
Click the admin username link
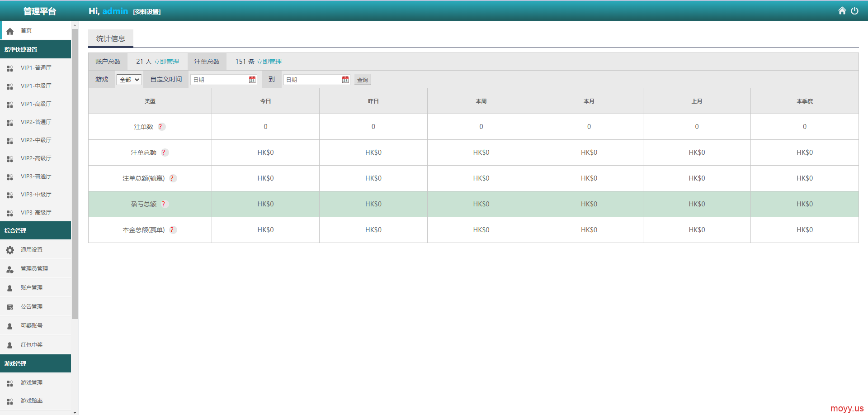pos(115,11)
